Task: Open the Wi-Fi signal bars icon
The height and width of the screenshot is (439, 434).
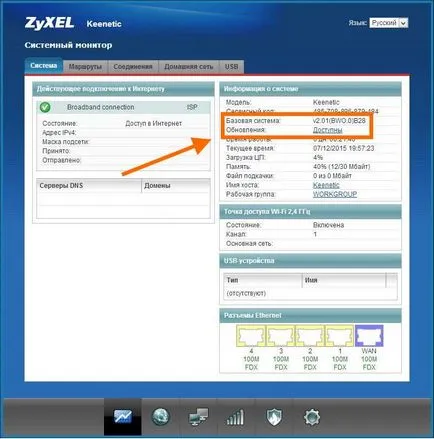Action: point(235,417)
